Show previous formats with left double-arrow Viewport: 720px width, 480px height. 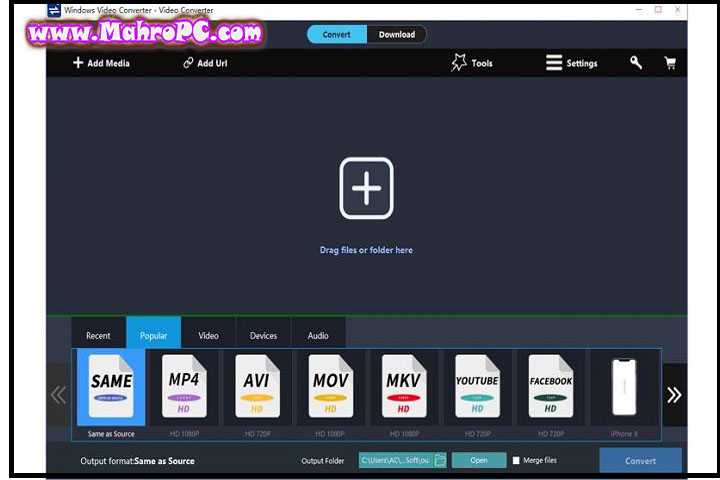(59, 395)
